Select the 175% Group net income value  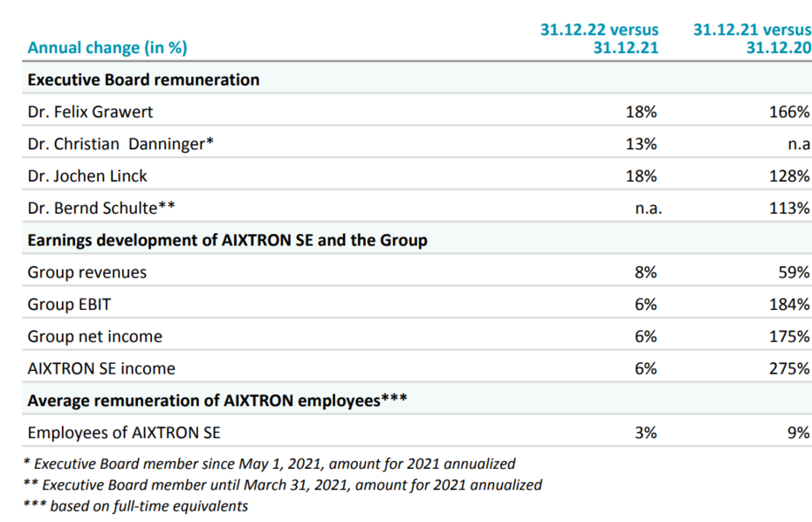pos(789,336)
